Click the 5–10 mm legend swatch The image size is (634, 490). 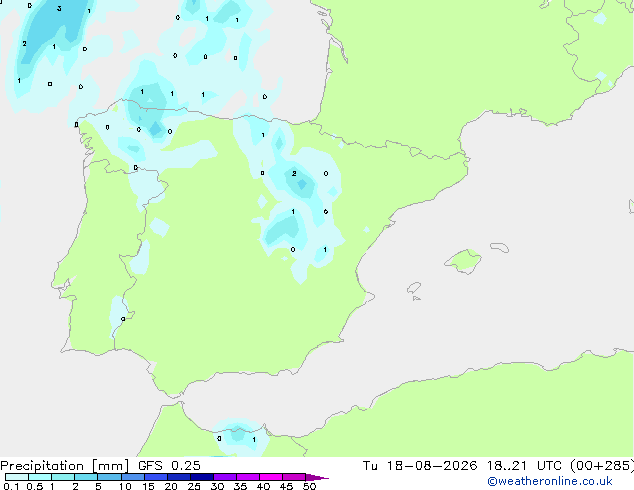tap(109, 477)
